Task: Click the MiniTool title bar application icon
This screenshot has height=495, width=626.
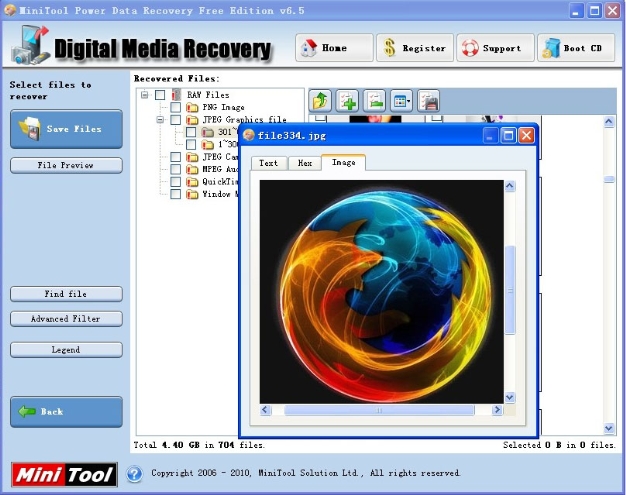Action: tap(10, 10)
